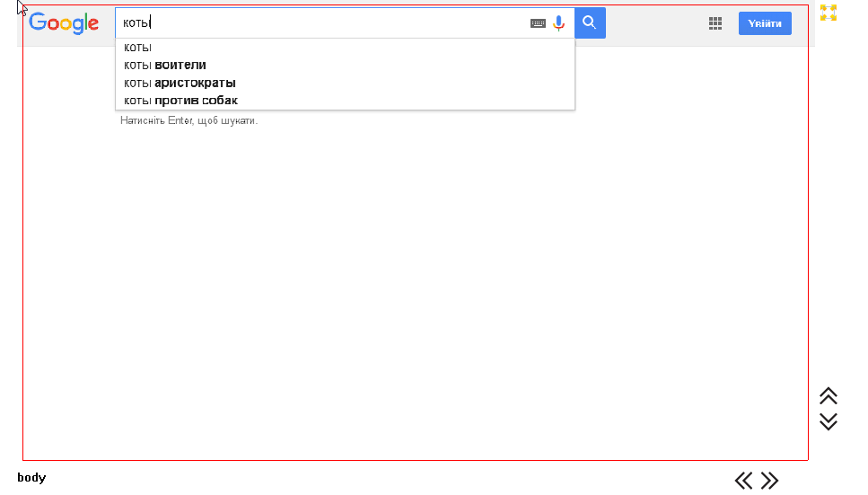Click the "Натисніть Enter, щоб шукати" hint
868x495 pixels.
[189, 120]
